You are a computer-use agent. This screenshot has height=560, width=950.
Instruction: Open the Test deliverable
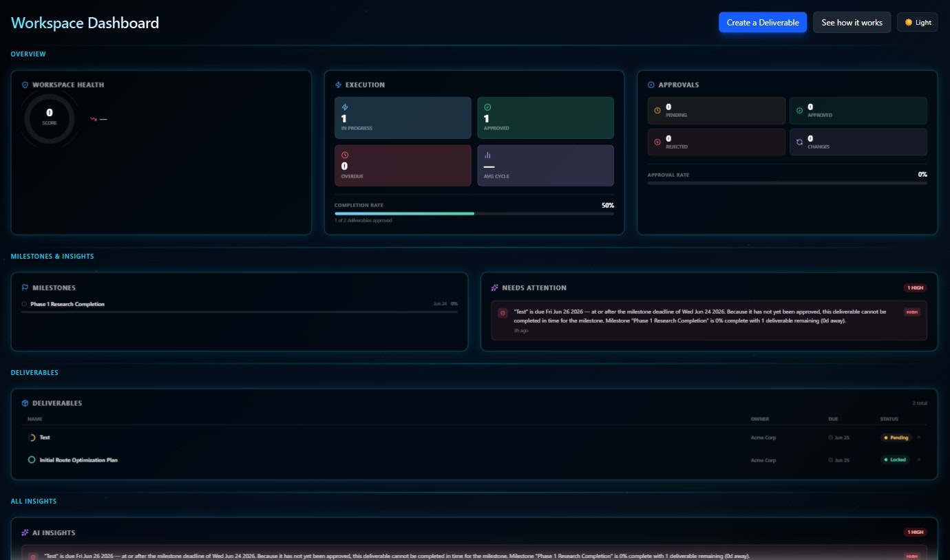[45, 438]
